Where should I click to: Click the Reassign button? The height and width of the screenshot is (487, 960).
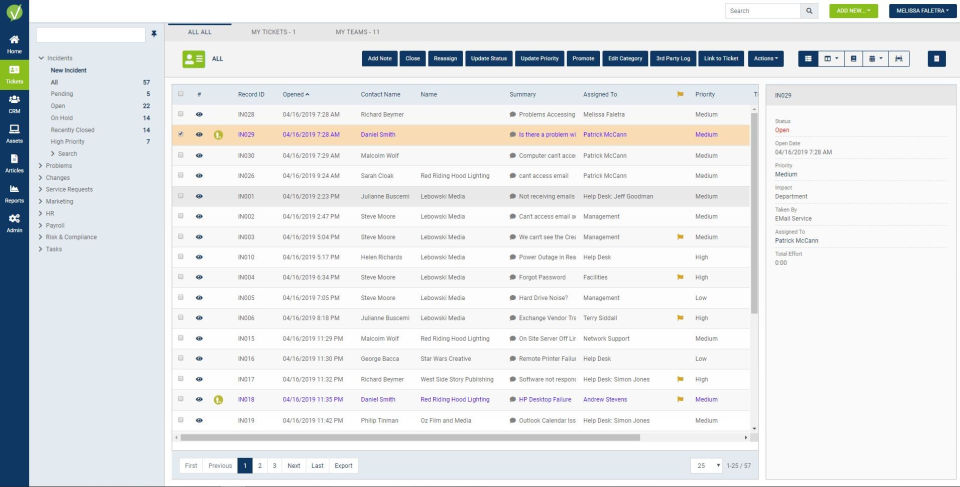[445, 59]
